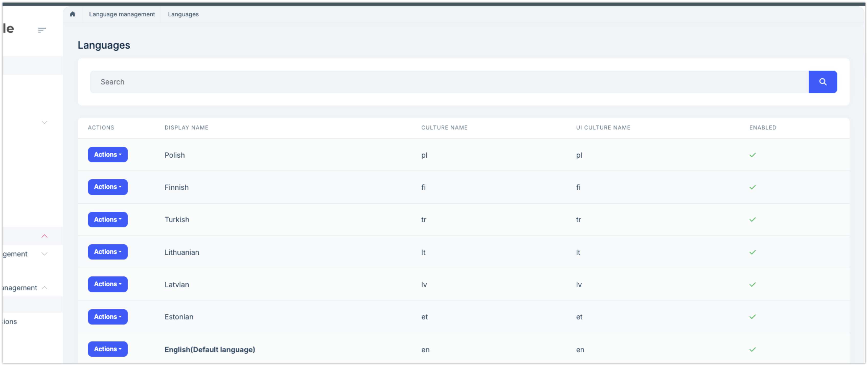Expand the top sidebar chevron menu
The height and width of the screenshot is (366, 868).
click(x=44, y=122)
